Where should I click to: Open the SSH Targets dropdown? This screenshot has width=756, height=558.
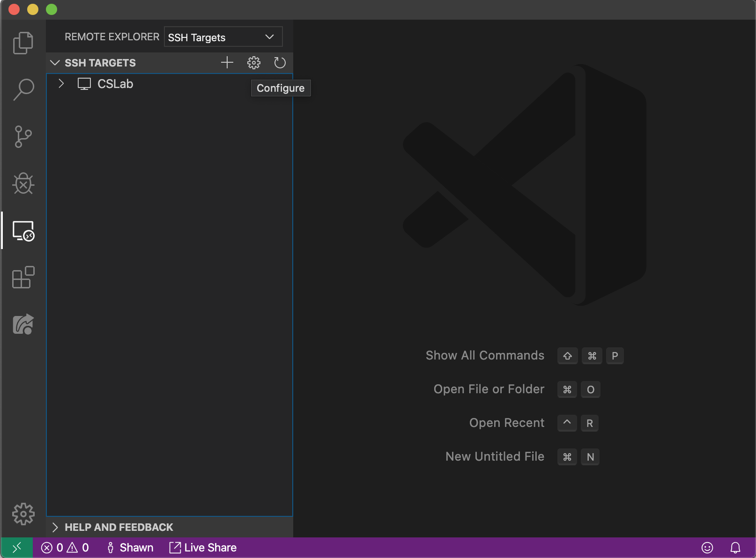223,37
